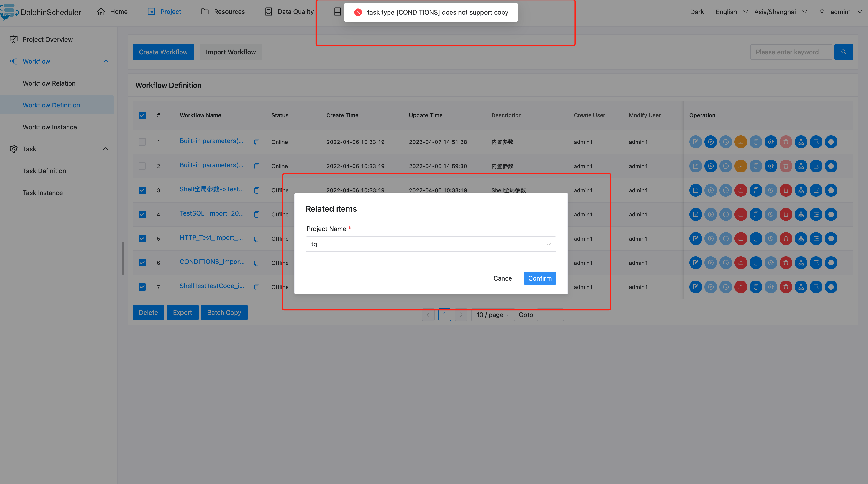Show version info for first workflow

[831, 142]
